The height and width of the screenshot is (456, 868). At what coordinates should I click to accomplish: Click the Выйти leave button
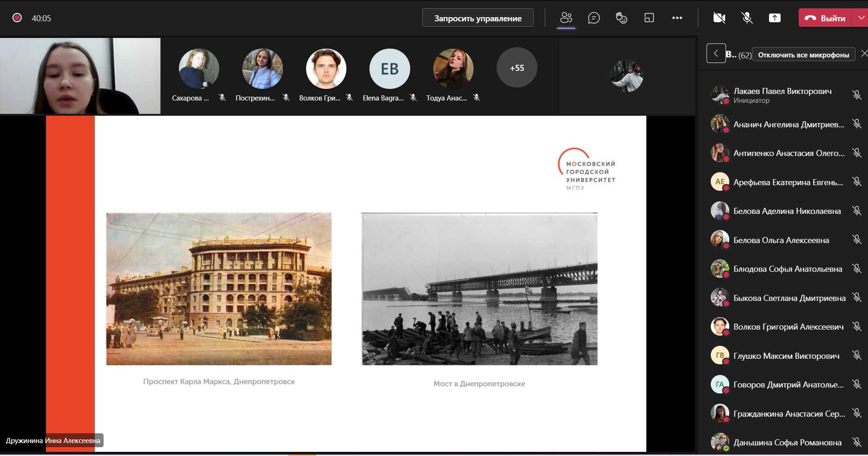click(825, 18)
